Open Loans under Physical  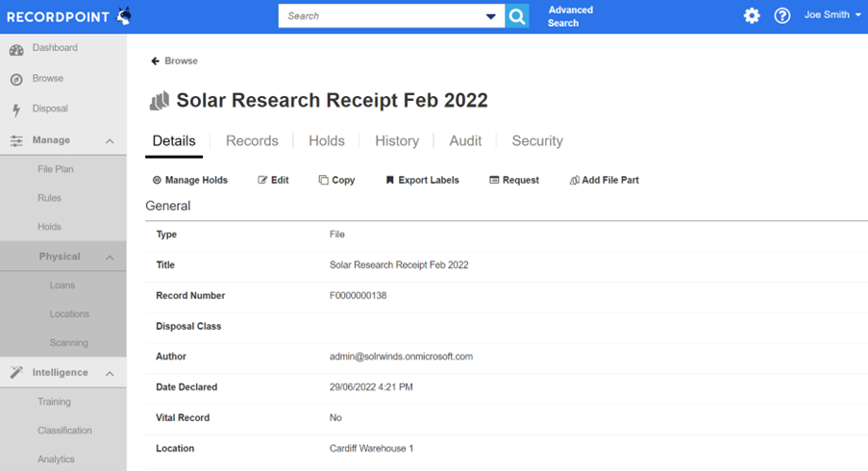pyautogui.click(x=62, y=285)
